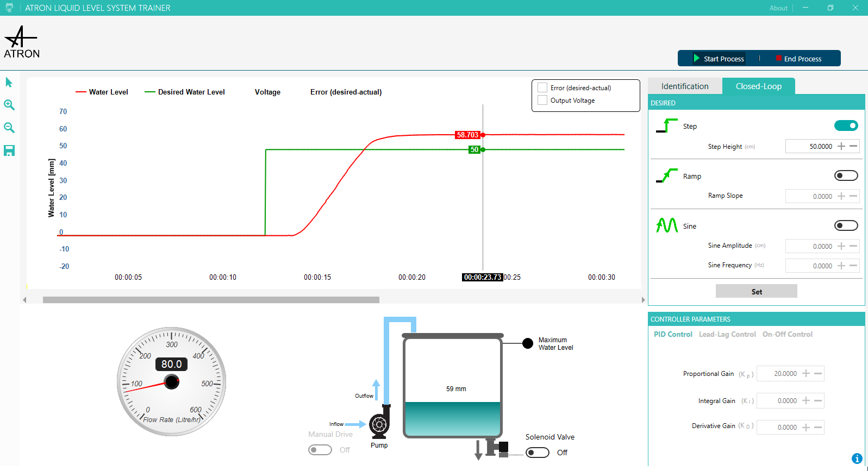Click the Maximum Water Level sensor dot
Viewport: 868px width, 471px height.
coord(527,343)
